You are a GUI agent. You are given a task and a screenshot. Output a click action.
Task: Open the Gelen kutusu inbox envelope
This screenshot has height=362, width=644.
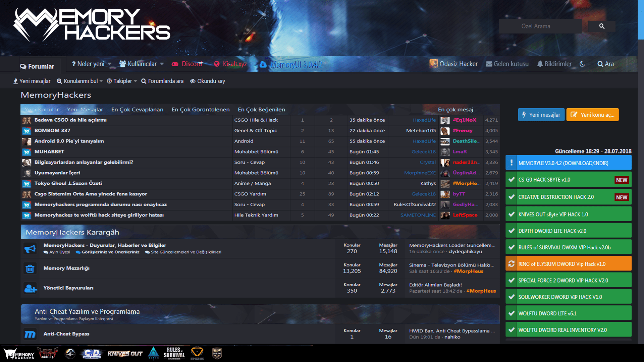point(507,64)
